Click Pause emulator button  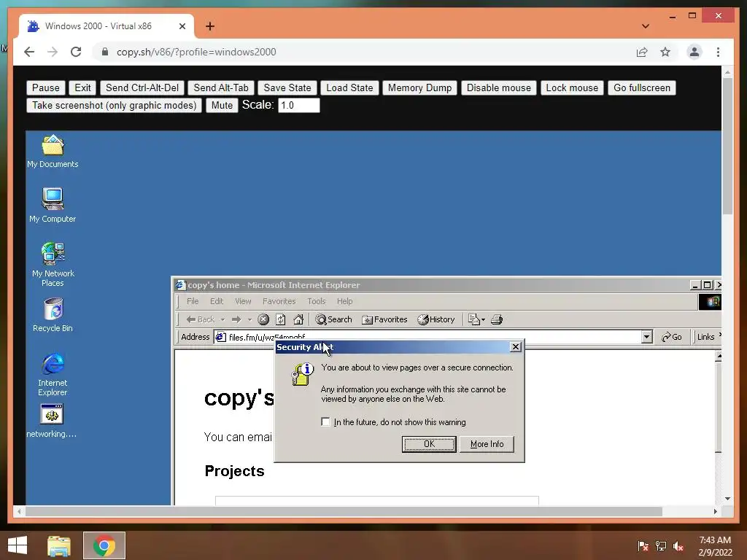tap(46, 87)
